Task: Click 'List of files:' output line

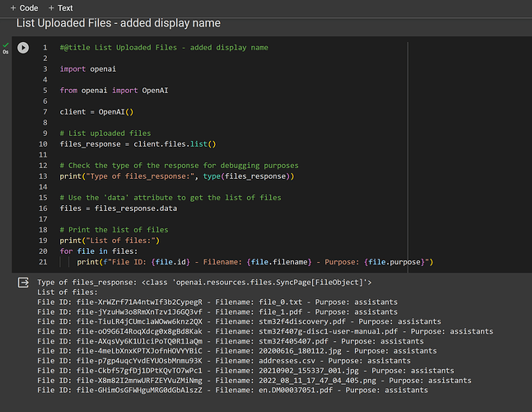Action: coord(68,293)
